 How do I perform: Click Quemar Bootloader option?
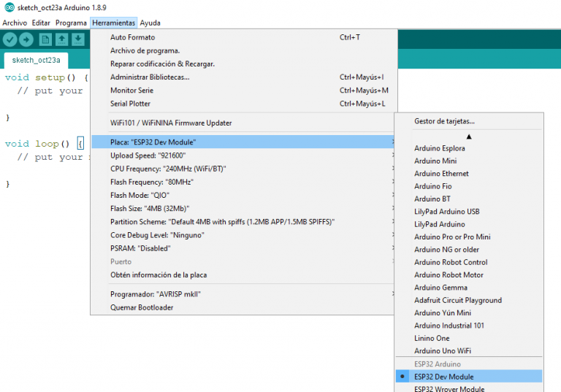point(142,307)
